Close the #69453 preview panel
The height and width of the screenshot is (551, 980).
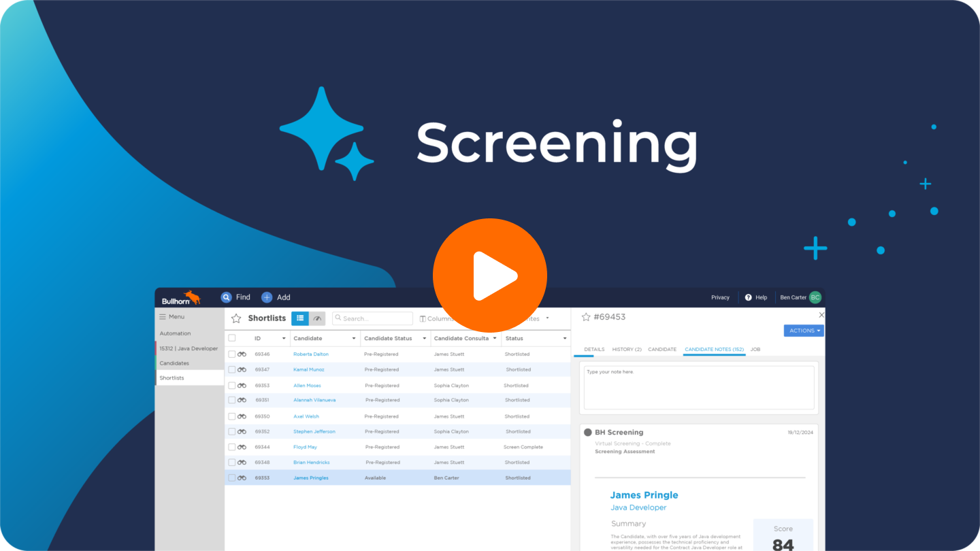tap(821, 315)
